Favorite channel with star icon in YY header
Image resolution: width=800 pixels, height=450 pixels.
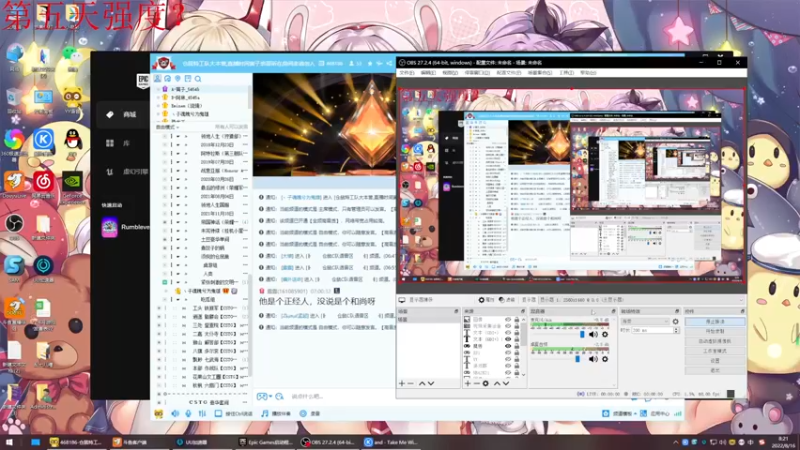pos(370,63)
